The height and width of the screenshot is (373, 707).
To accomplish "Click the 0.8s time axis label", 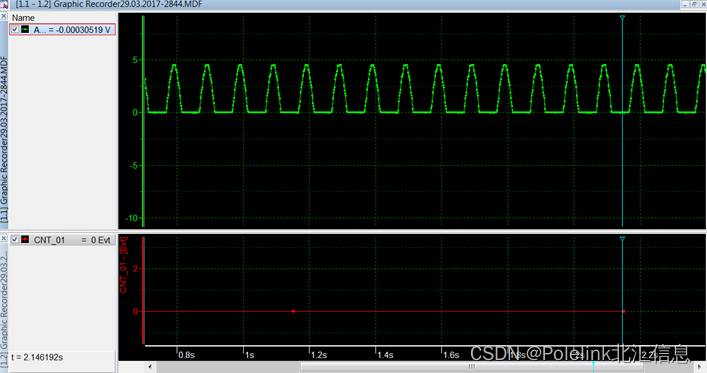I will point(186,355).
